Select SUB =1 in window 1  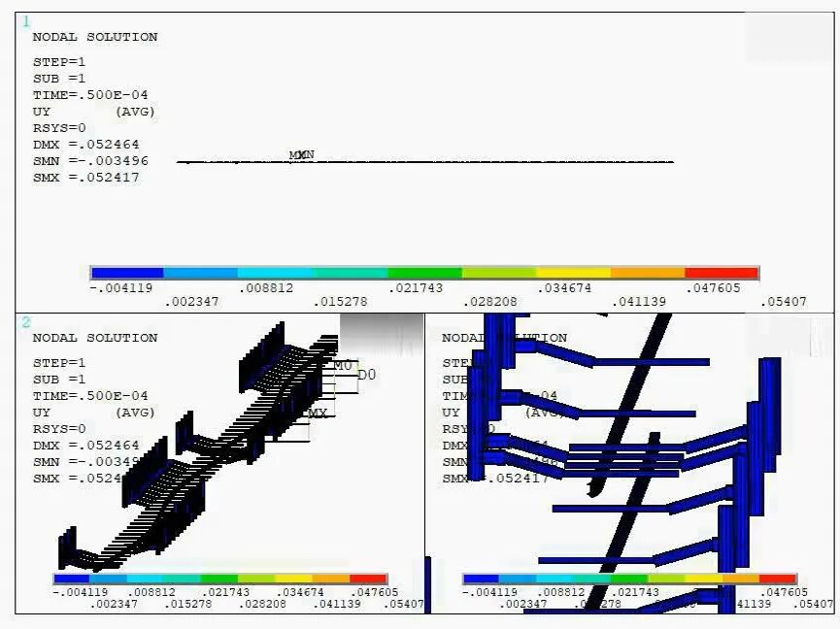[59, 79]
